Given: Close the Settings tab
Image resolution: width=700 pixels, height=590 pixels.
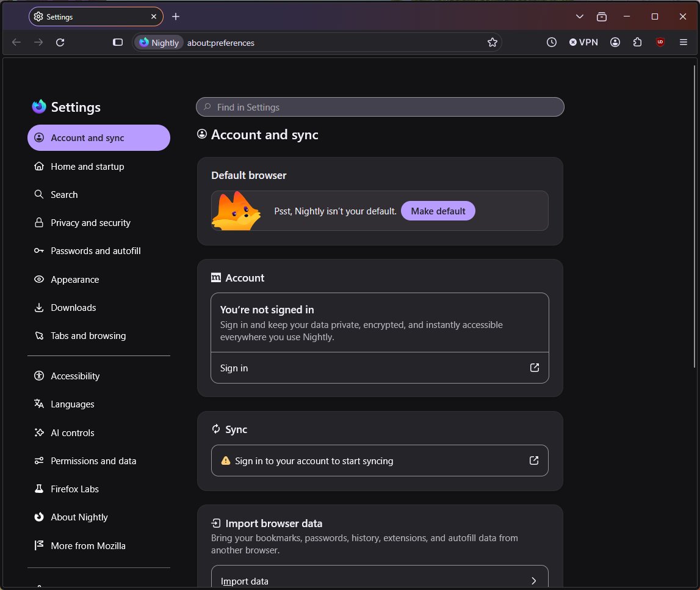Looking at the screenshot, I should click(x=154, y=16).
